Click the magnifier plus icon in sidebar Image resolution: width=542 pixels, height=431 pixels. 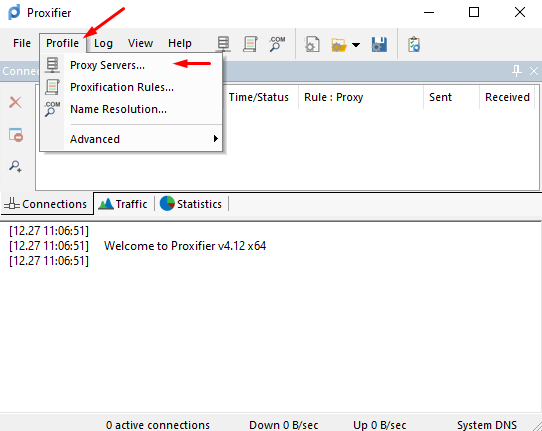click(16, 166)
